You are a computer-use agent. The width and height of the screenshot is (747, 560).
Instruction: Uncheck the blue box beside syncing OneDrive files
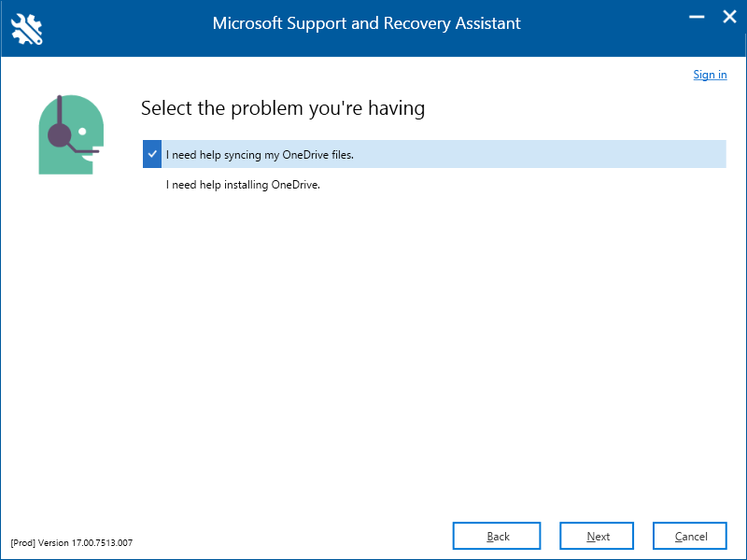152,154
